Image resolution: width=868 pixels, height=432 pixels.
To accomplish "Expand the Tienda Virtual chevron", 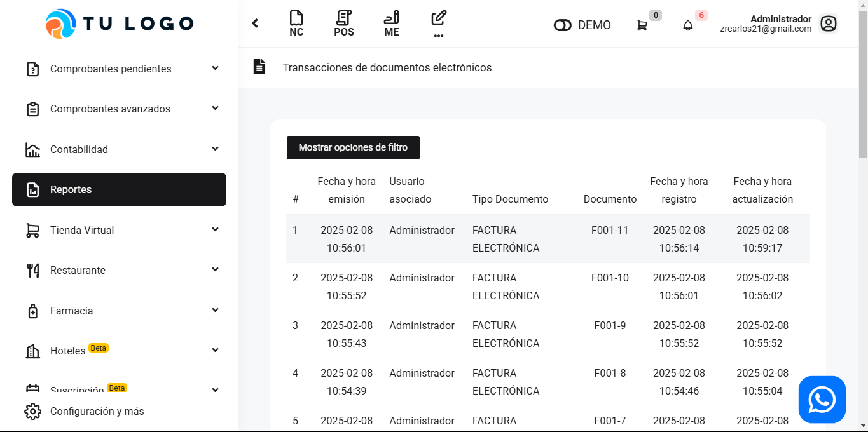I will 215,230.
